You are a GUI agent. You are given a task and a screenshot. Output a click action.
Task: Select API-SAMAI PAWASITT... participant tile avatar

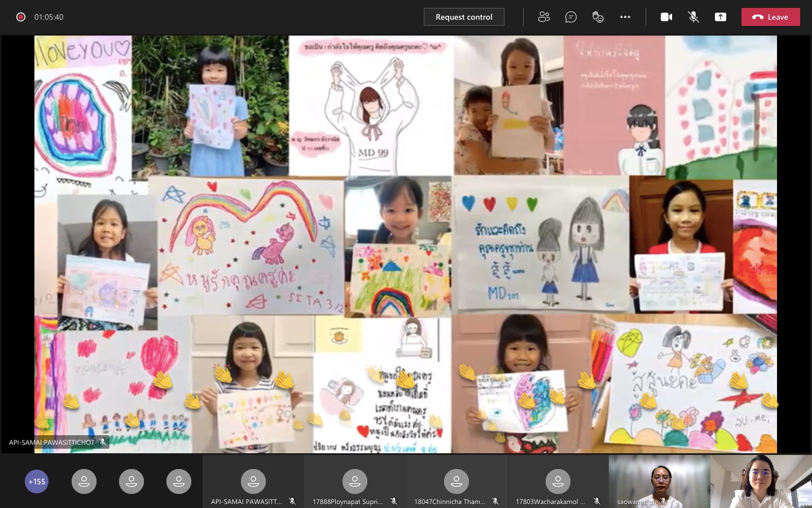[253, 481]
